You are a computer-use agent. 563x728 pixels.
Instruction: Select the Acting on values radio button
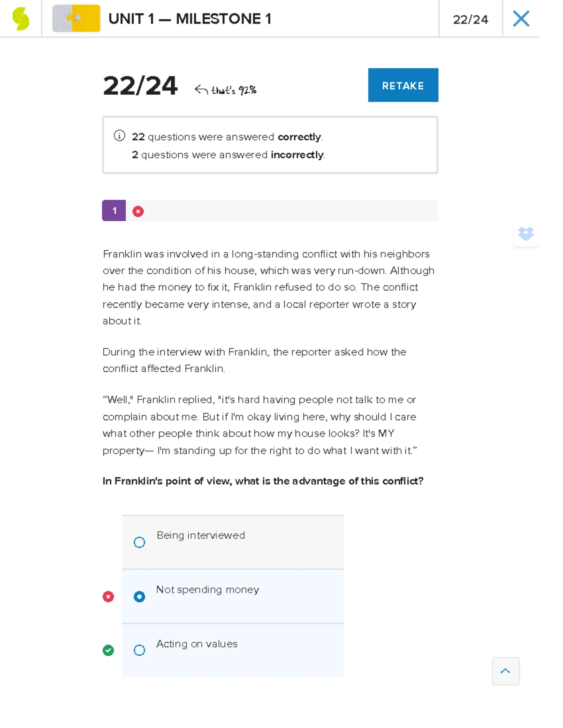[139, 650]
